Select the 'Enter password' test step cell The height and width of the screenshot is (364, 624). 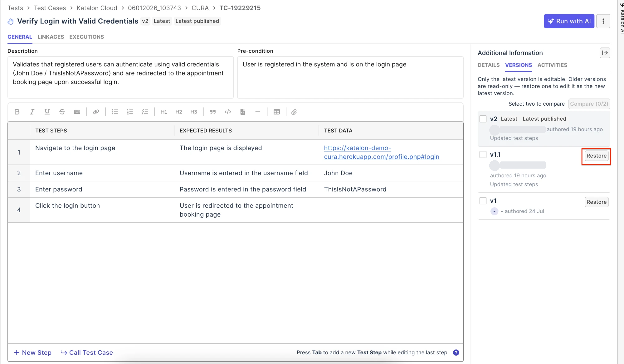click(x=102, y=189)
